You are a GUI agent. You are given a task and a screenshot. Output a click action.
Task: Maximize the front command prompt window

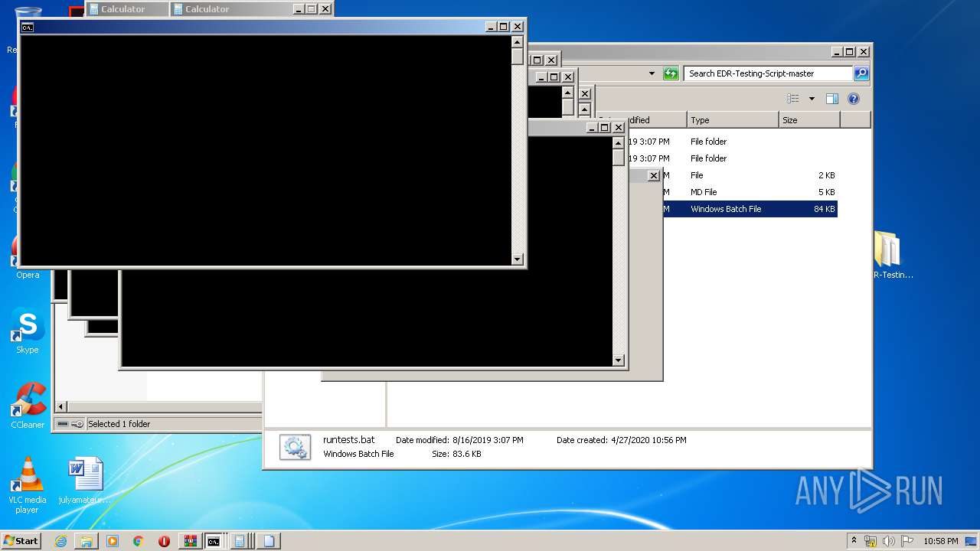point(504,27)
